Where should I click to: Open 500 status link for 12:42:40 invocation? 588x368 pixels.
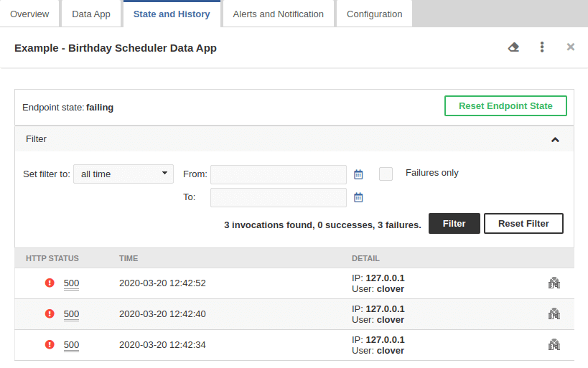click(x=71, y=314)
